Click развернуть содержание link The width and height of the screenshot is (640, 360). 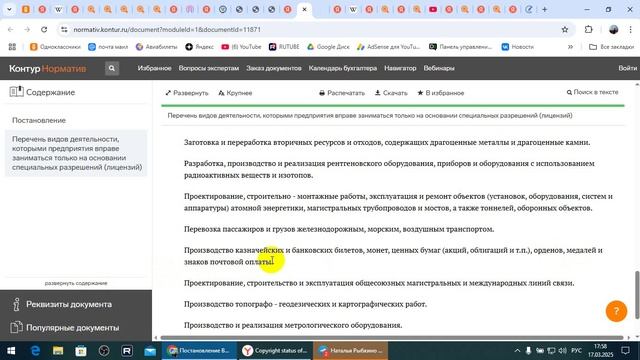76,283
